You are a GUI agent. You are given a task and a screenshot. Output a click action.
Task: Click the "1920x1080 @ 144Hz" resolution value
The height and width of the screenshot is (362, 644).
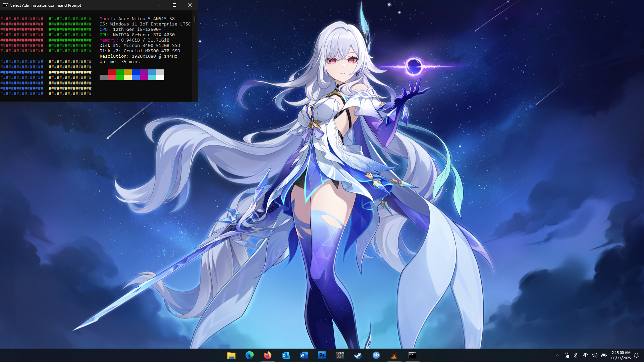(x=155, y=56)
